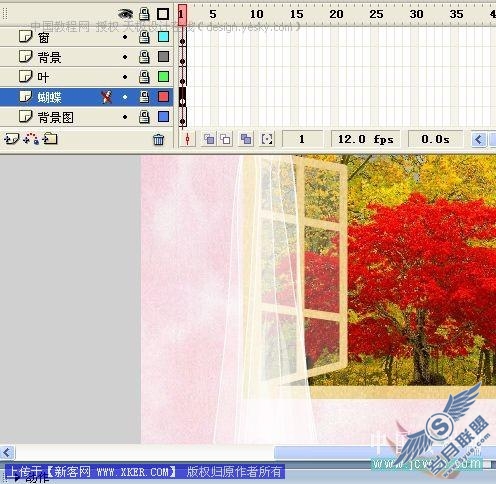Toggle visibility dot of 蝴蝶 layer
The image size is (496, 484).
125,97
